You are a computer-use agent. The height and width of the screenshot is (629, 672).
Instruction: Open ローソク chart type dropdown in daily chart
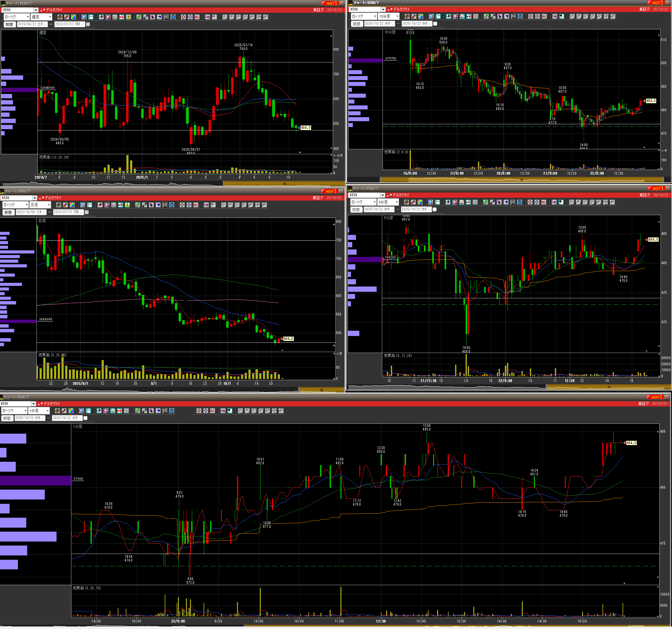coord(26,205)
